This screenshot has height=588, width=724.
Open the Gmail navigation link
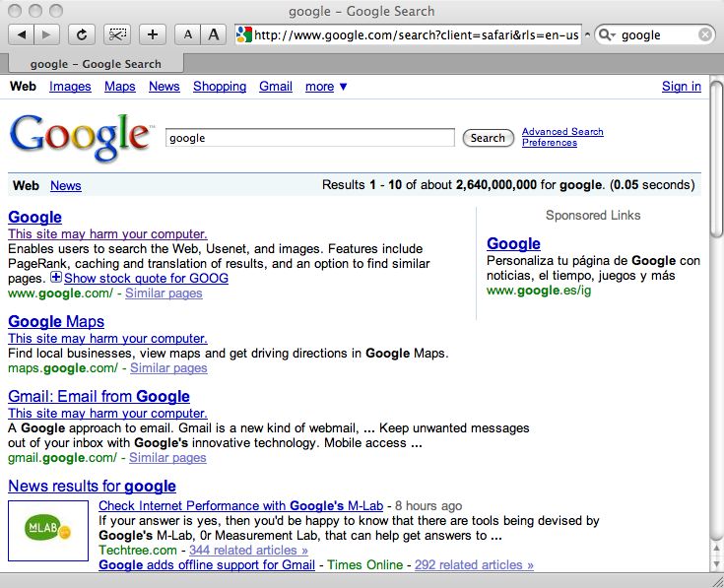(x=276, y=87)
